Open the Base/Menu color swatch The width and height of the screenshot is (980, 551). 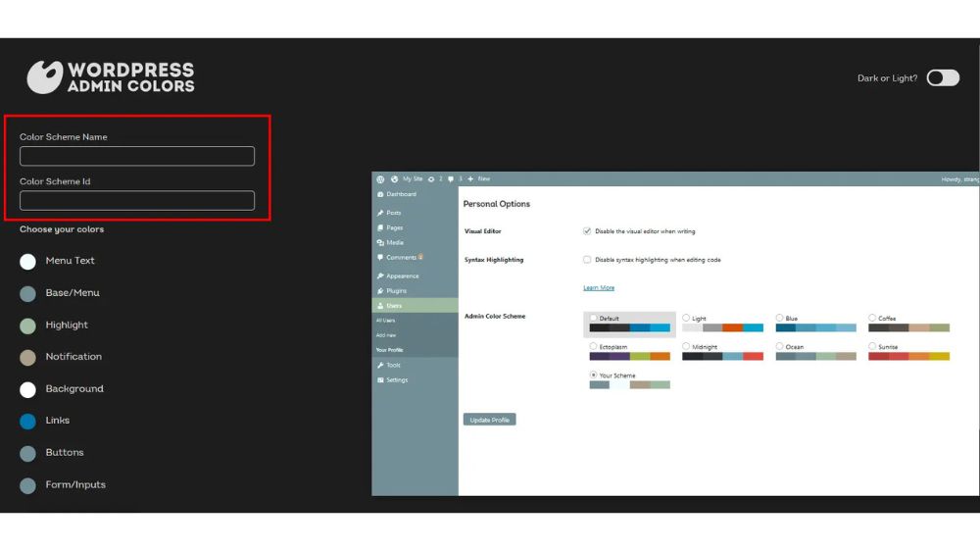pyautogui.click(x=27, y=293)
